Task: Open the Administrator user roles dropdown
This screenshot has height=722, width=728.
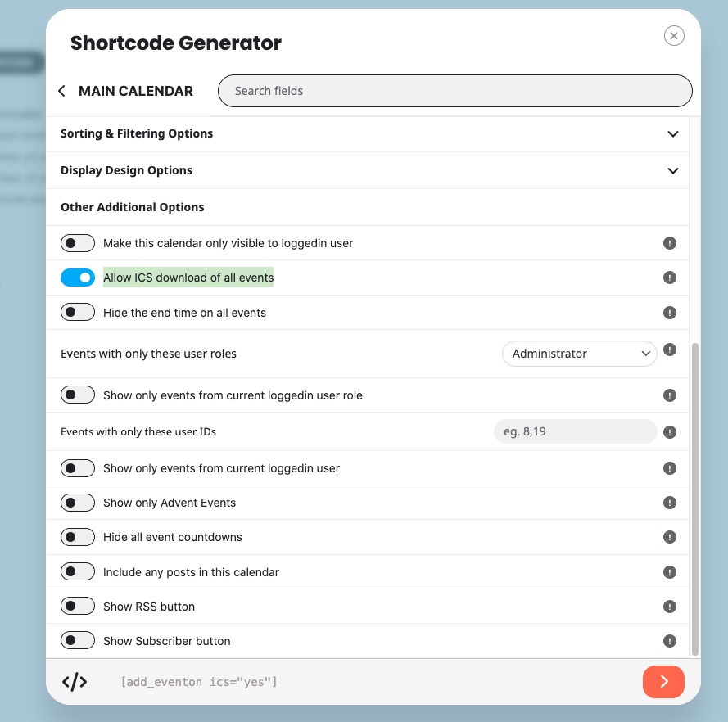Action: click(x=580, y=354)
